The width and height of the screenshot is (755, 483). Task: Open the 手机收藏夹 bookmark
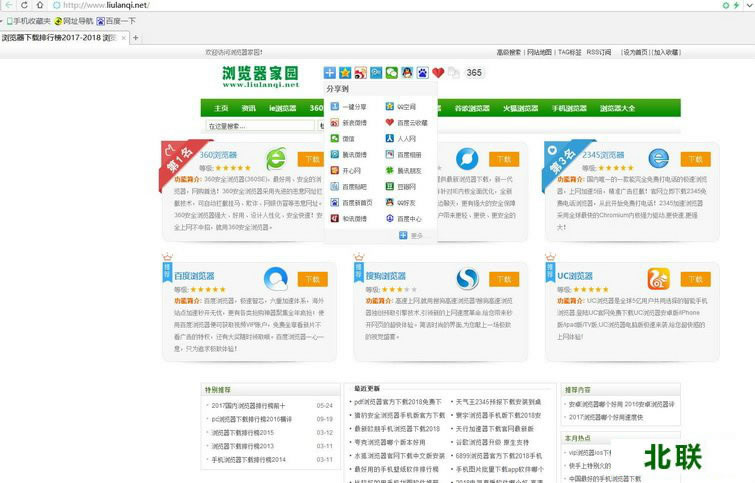28,21
